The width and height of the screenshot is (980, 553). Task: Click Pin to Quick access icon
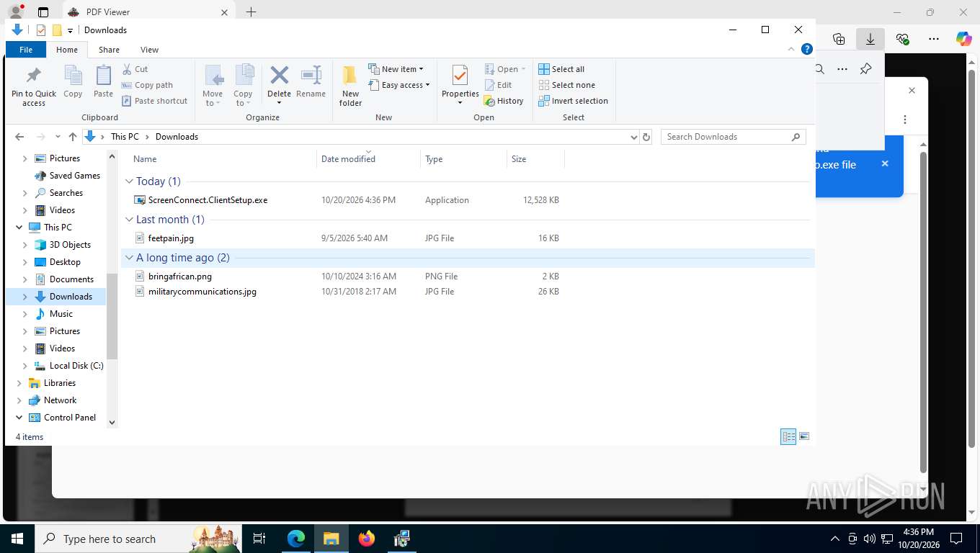pos(33,75)
